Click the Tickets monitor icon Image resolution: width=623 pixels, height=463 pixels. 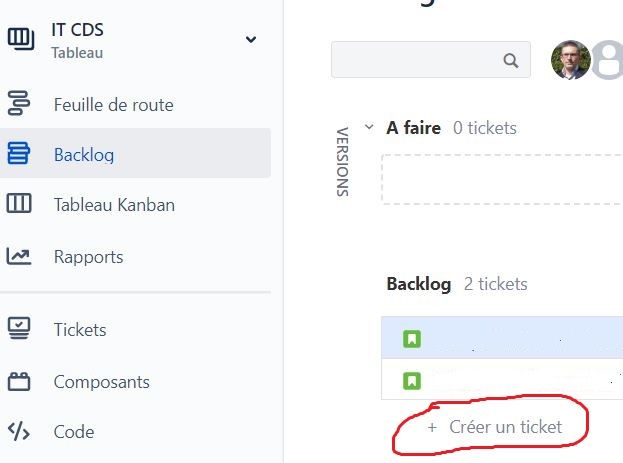coord(19,328)
